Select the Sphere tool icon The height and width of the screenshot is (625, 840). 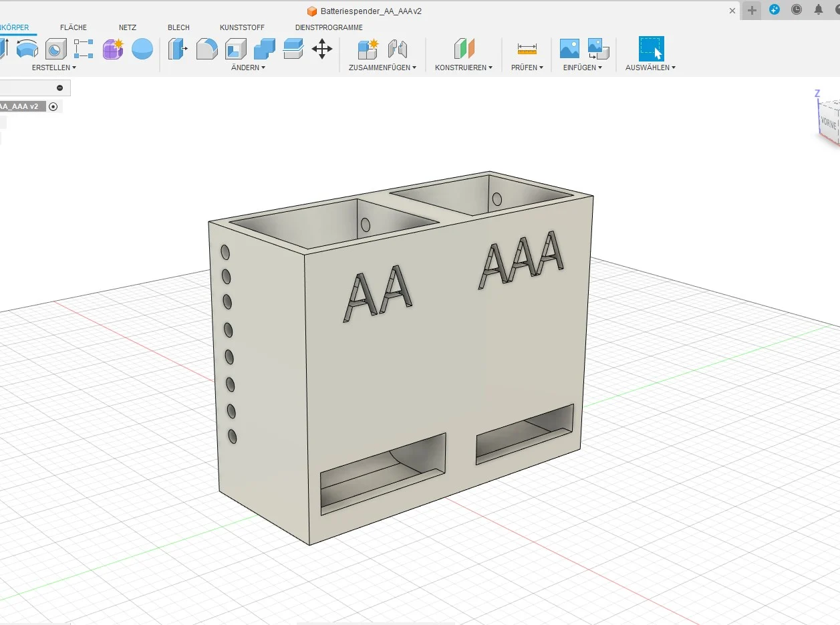(x=142, y=49)
